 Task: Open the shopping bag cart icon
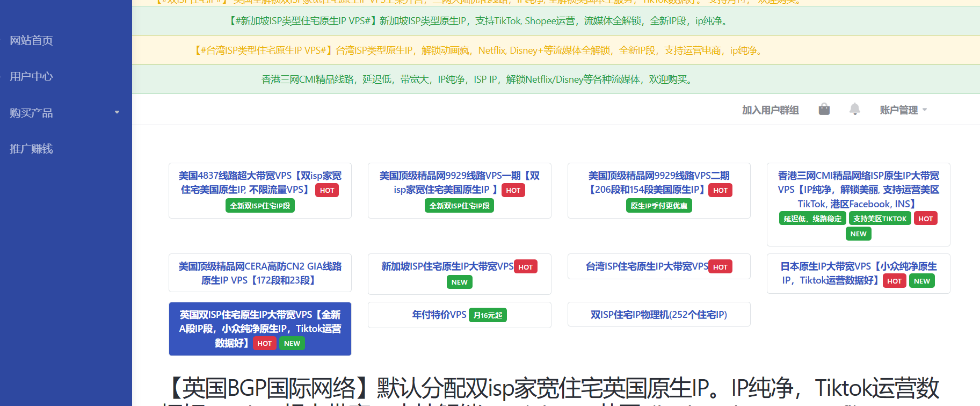pyautogui.click(x=824, y=110)
